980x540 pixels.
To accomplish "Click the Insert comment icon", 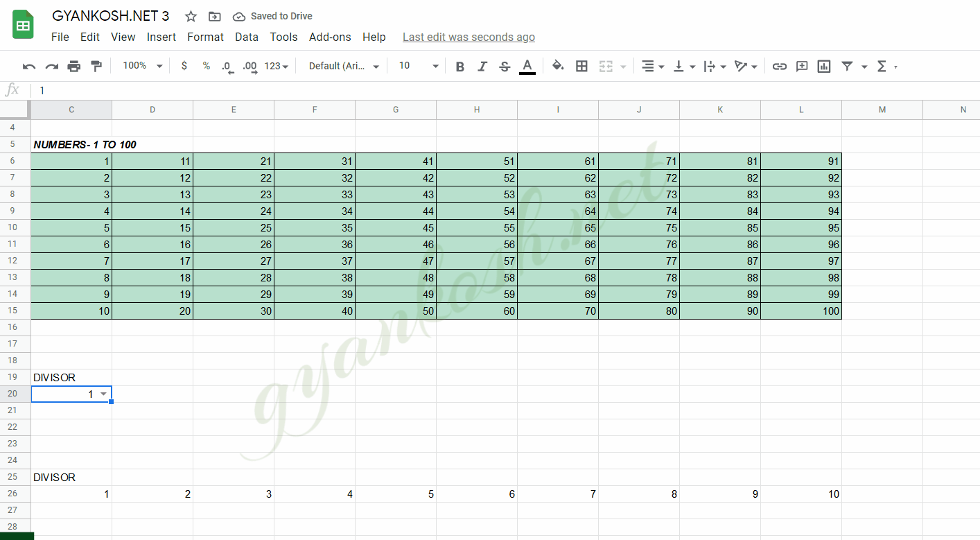I will pos(801,66).
